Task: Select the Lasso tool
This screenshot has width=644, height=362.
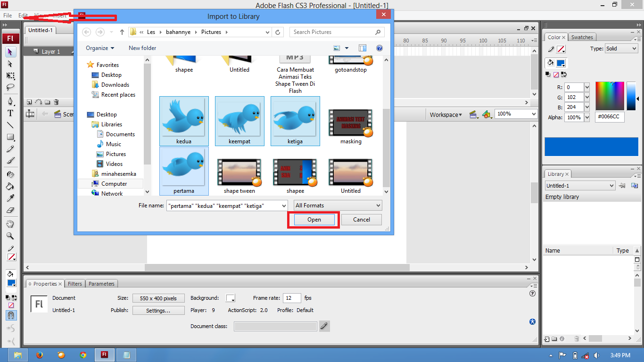Action: 10,88
